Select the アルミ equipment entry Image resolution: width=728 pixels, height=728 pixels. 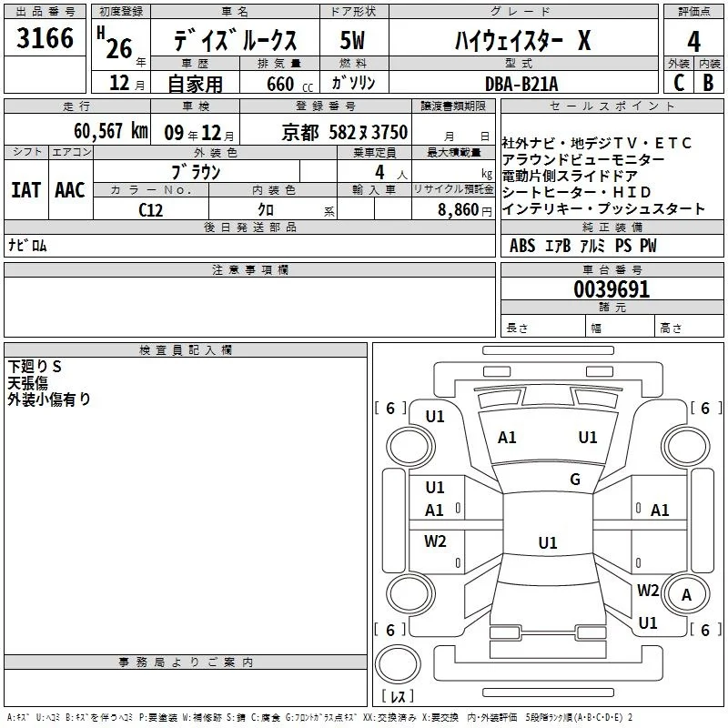click(593, 246)
